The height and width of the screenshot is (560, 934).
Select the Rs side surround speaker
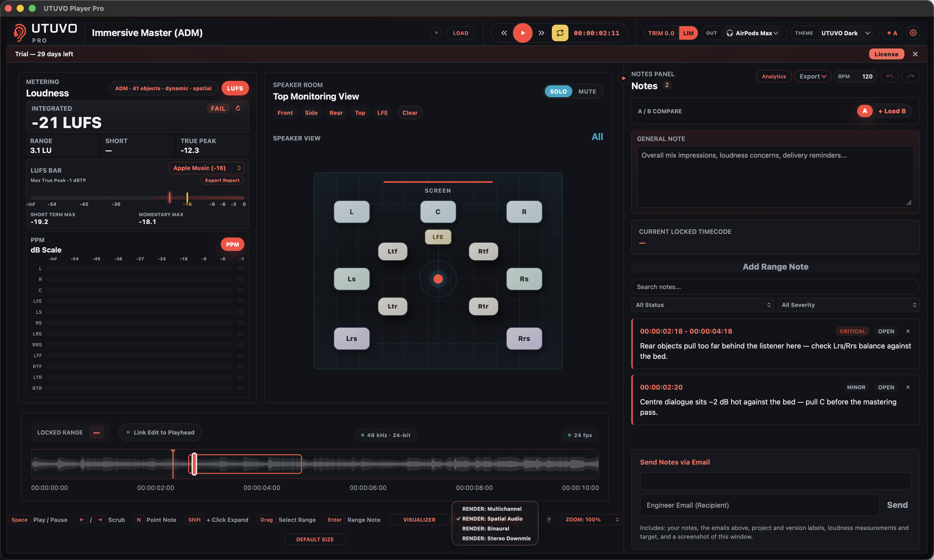pos(524,279)
